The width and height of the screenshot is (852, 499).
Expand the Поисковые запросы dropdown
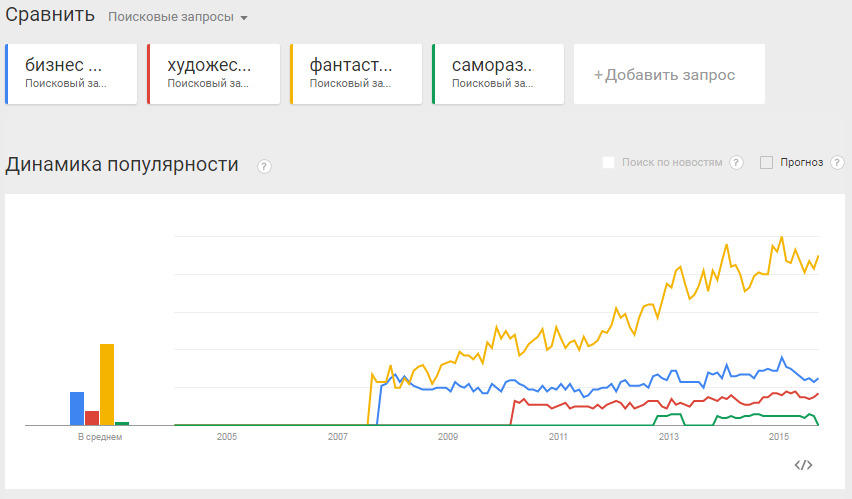[178, 17]
